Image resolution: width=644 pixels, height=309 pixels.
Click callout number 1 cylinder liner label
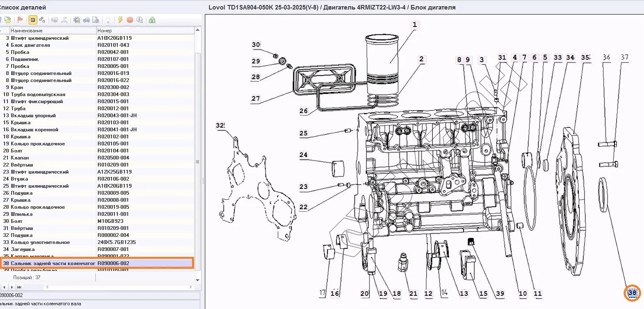(x=414, y=25)
